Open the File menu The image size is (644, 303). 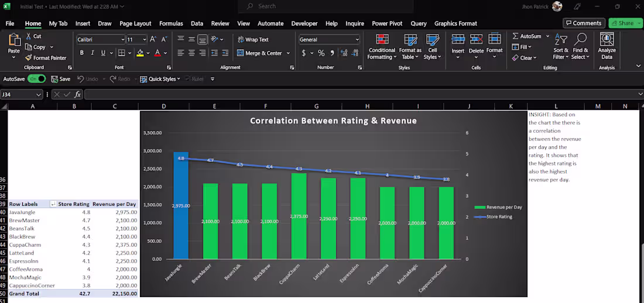pos(10,23)
